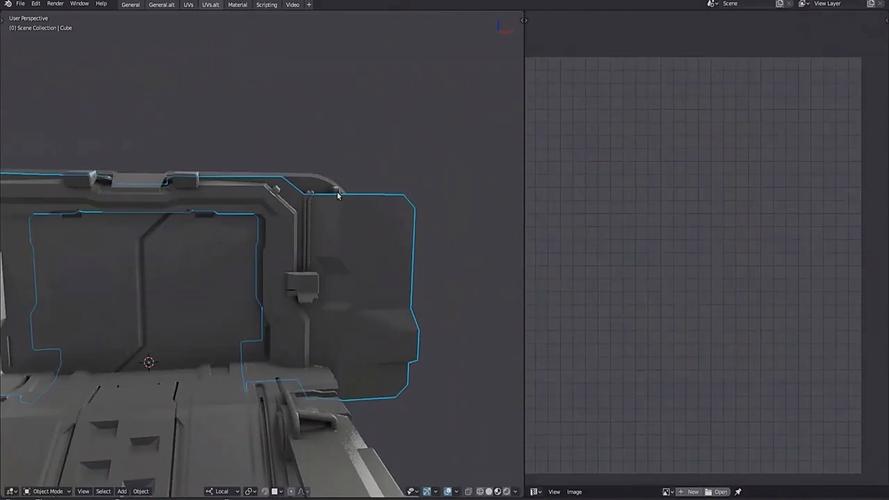The height and width of the screenshot is (500, 889).
Task: Toggle viewport overlays display
Action: pos(447,491)
